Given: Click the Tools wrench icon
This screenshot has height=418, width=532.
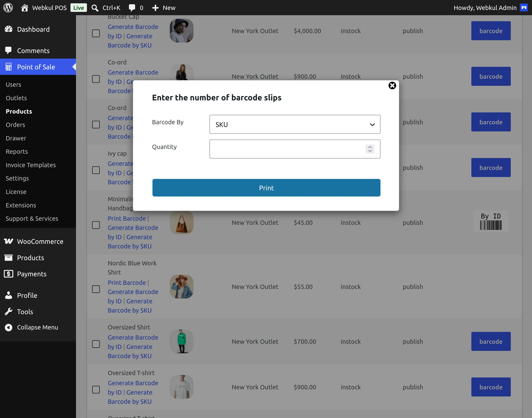Looking at the screenshot, I should [x=9, y=312].
